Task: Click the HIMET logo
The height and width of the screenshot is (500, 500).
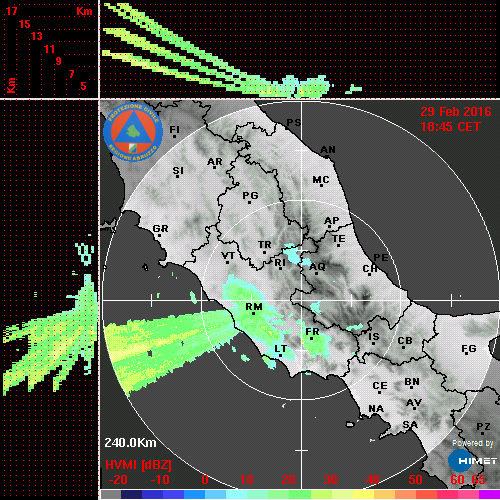Action: tap(472, 461)
